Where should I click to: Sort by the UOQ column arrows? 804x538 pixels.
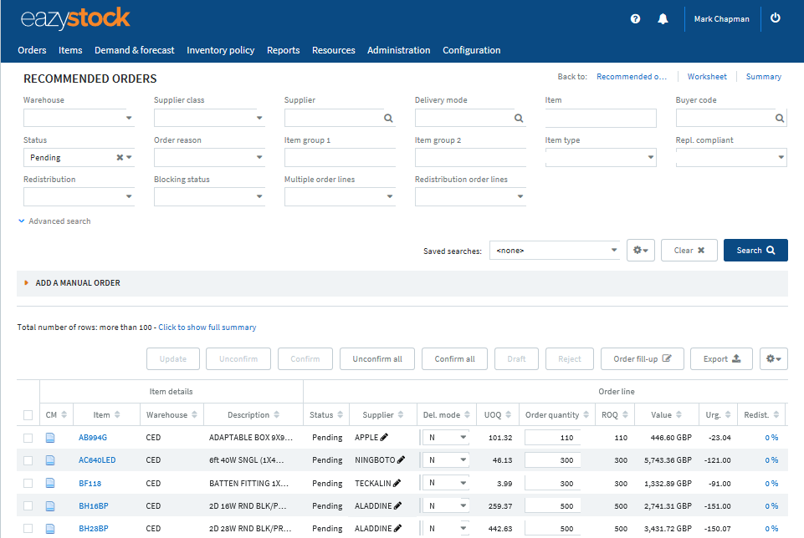[508, 414]
